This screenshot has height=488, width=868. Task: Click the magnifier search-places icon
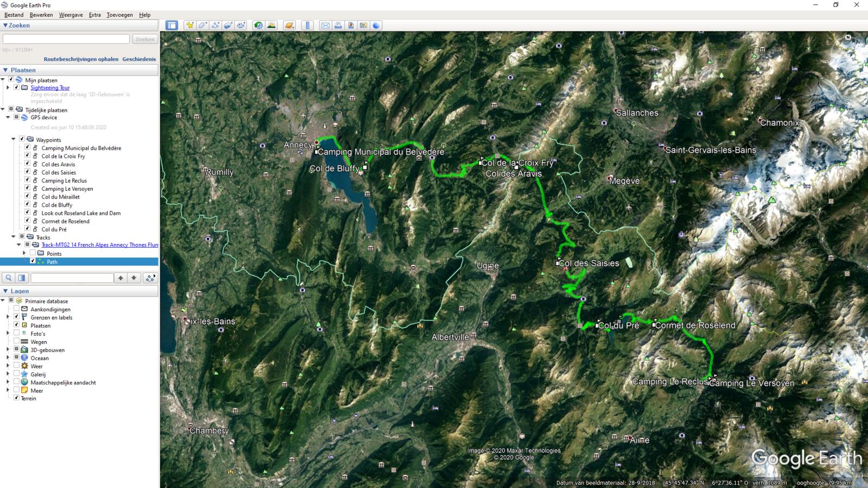pyautogui.click(x=9, y=278)
